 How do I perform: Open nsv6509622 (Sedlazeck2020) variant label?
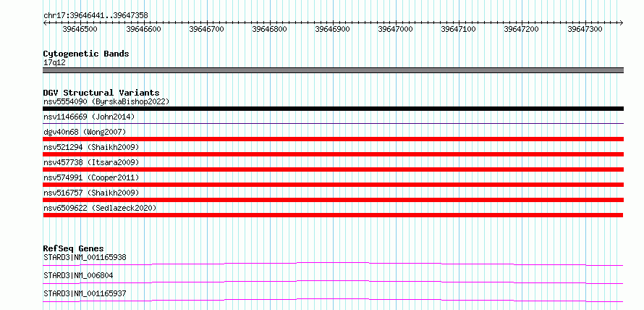pos(100,208)
